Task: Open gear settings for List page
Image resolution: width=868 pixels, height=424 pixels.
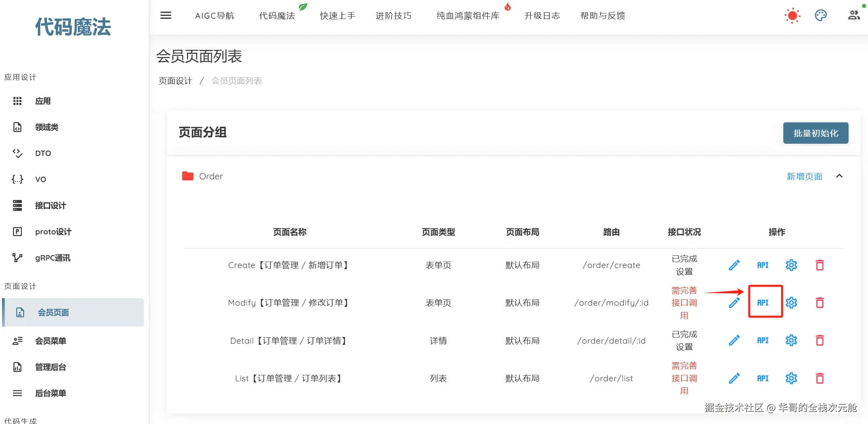Action: 791,378
